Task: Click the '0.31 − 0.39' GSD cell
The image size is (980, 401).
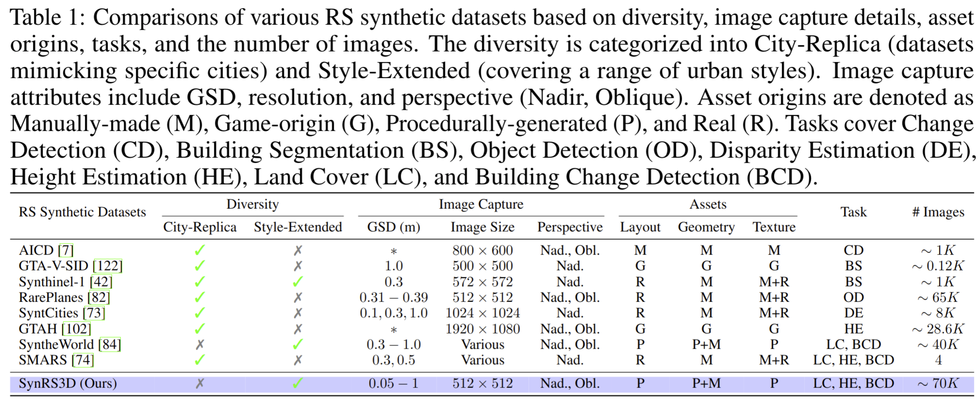Action: [x=393, y=297]
